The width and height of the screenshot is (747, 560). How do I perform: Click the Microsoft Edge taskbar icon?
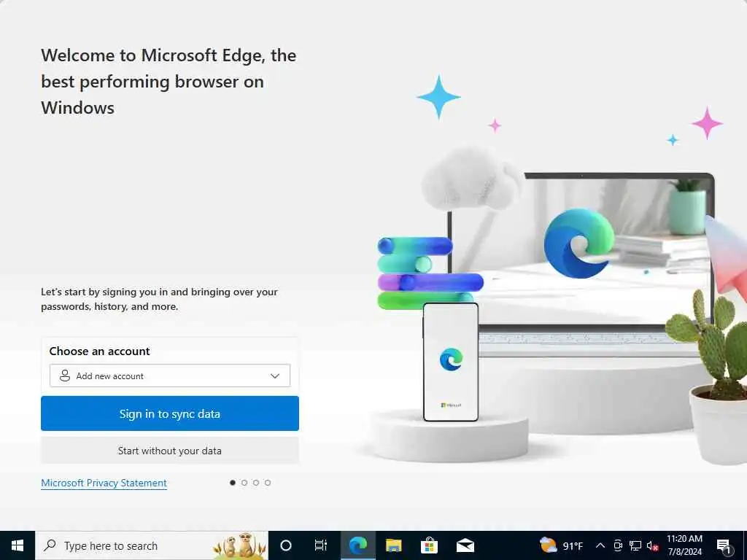pyautogui.click(x=357, y=545)
